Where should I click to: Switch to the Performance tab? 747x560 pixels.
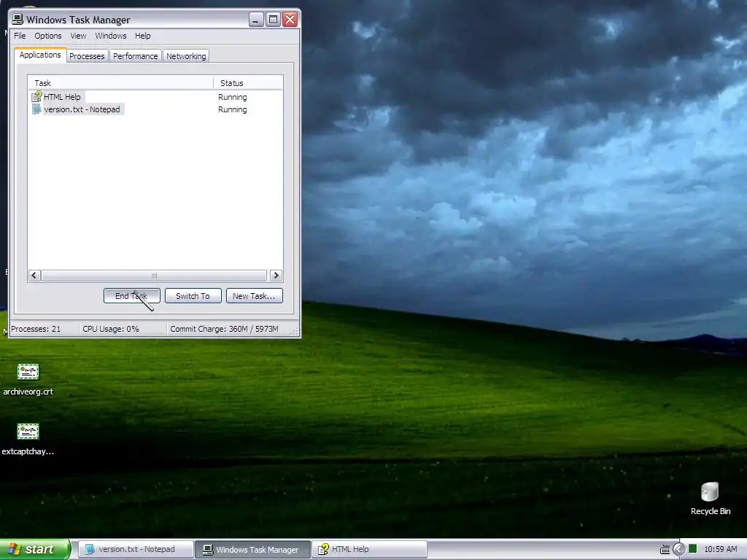tap(135, 56)
